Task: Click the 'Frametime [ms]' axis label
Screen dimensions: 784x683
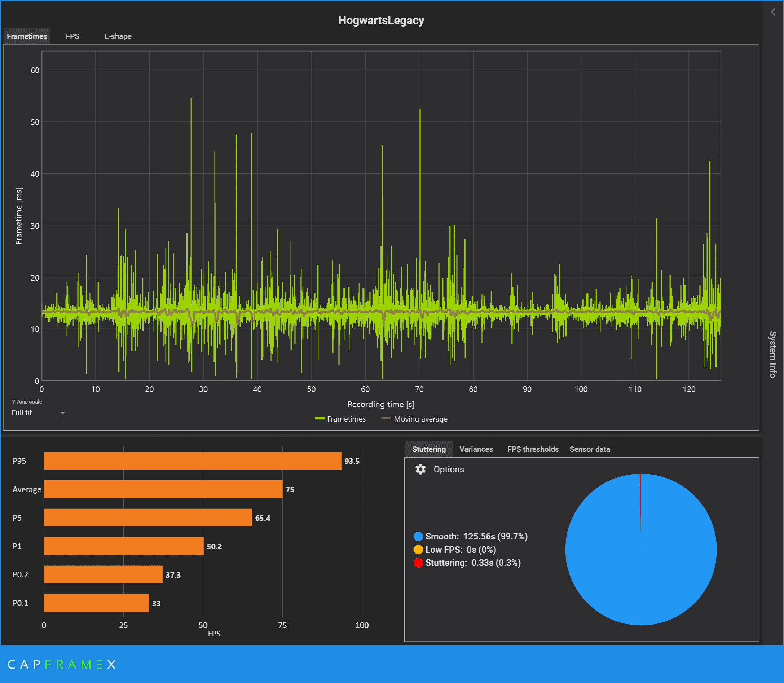Action: pos(19,216)
